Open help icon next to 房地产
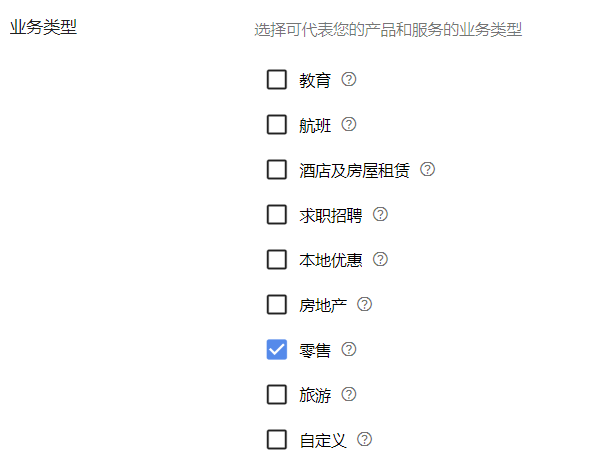Screen dimensions: 611x462 pyautogui.click(x=364, y=304)
